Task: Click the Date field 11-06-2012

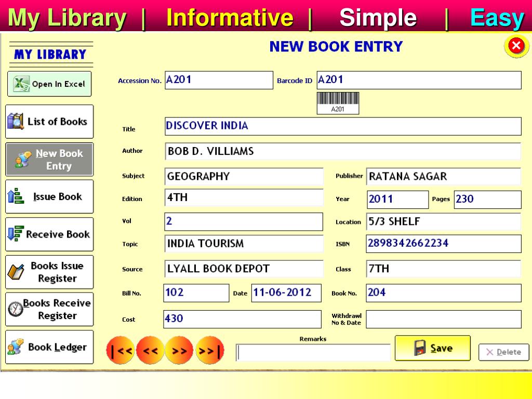Action: pos(286,293)
